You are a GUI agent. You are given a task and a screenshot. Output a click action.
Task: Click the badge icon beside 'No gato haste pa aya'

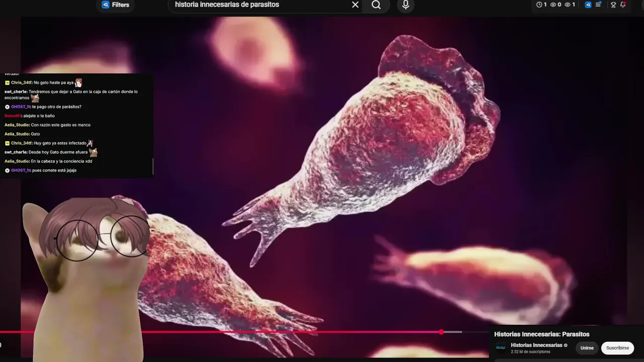[x=7, y=82]
